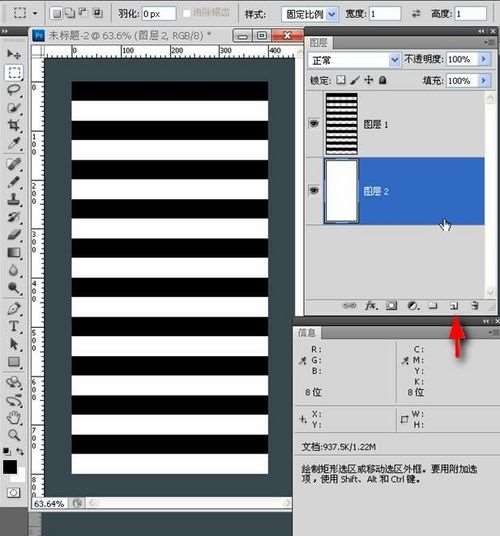Viewport: 500px width, 536px height.
Task: Select the Blur tool
Action: coord(14,270)
